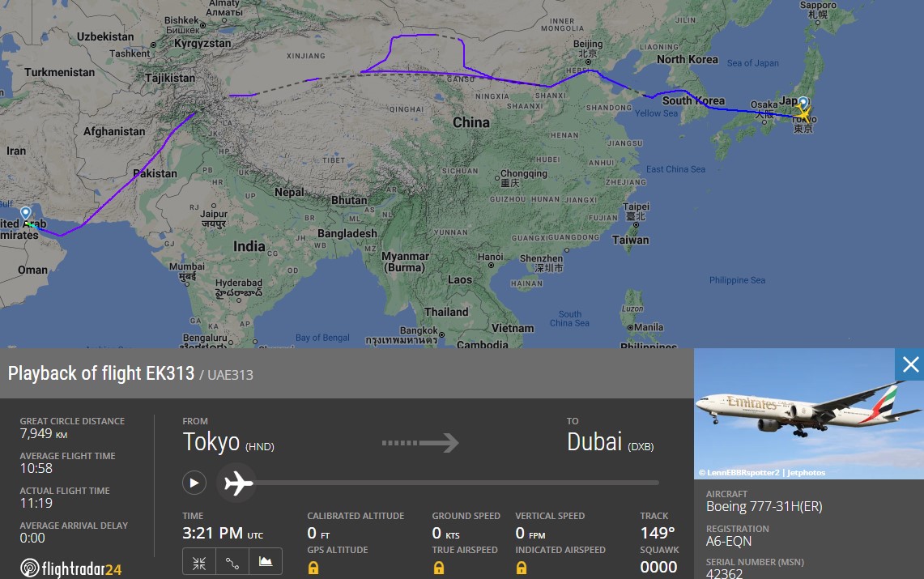Toggle the route path display icon
Viewport: 924px width, 579px height.
pos(232,563)
